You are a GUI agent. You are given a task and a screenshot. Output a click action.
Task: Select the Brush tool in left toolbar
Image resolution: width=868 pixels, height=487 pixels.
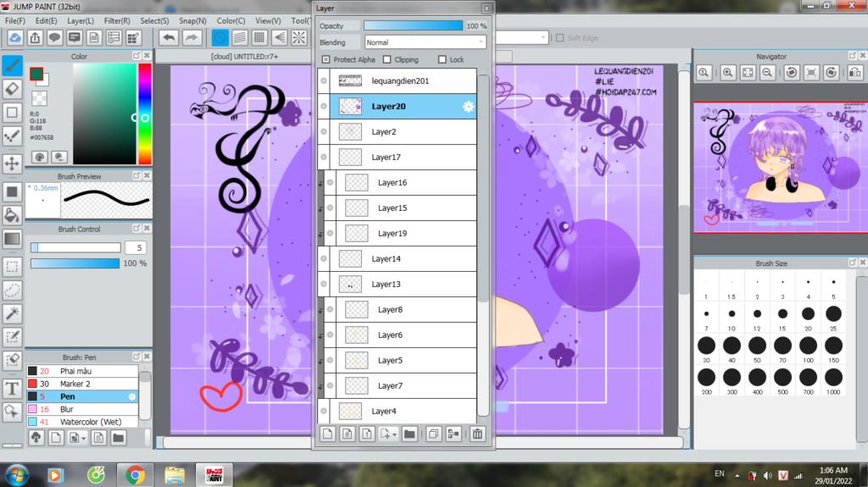click(x=12, y=65)
